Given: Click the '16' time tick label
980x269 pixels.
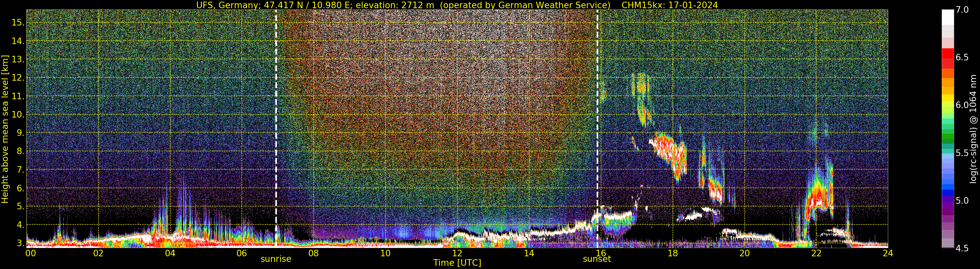Looking at the screenshot, I should [601, 253].
